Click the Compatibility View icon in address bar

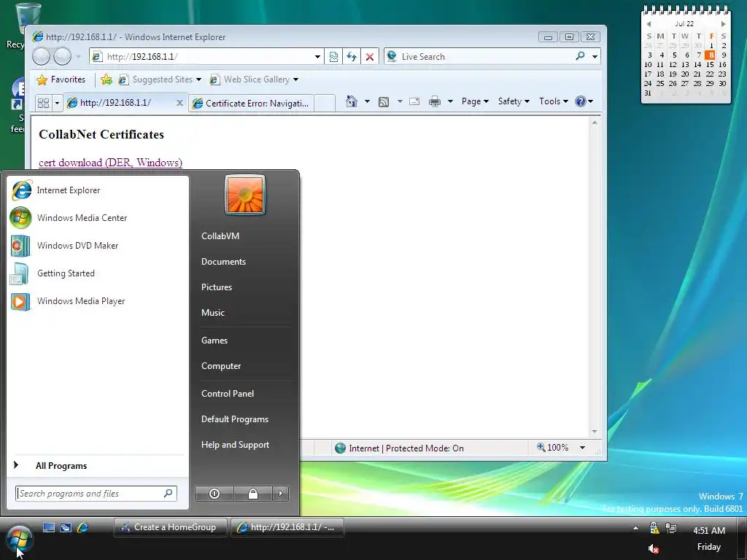click(333, 57)
